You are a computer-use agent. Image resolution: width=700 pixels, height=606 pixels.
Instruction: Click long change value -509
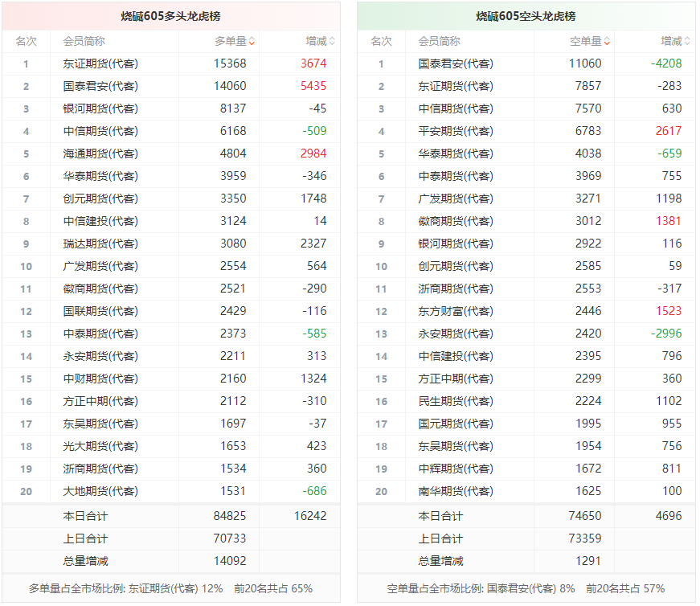click(x=315, y=131)
